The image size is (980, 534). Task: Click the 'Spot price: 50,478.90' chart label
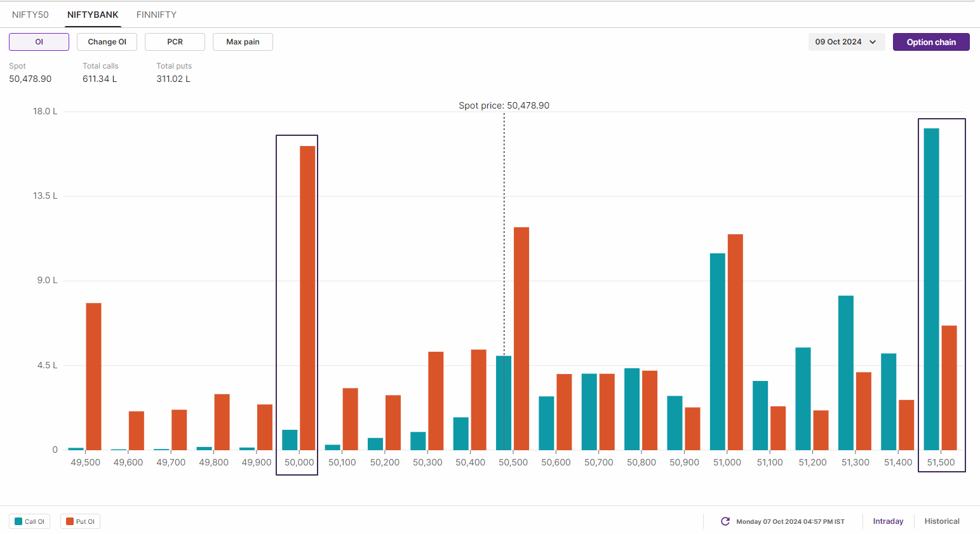click(504, 105)
